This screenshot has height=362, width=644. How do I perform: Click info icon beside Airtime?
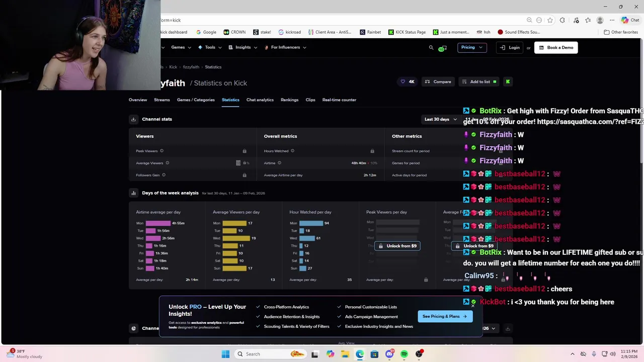pyautogui.click(x=279, y=163)
